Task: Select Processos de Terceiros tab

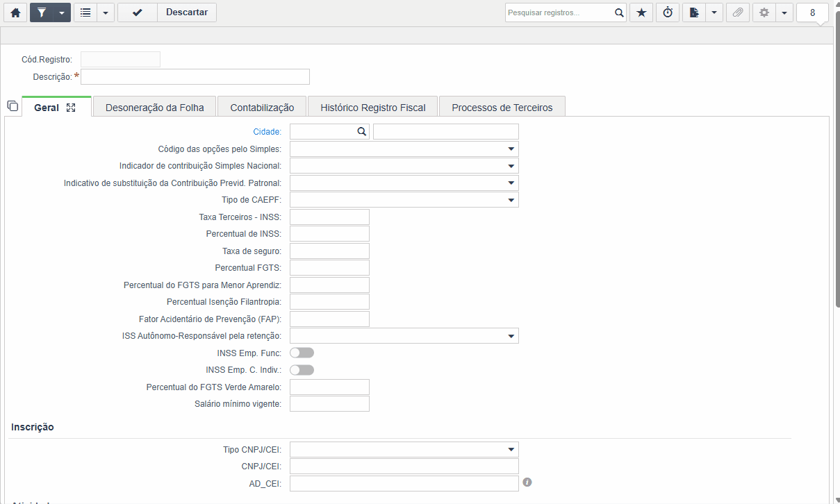Action: 502,108
